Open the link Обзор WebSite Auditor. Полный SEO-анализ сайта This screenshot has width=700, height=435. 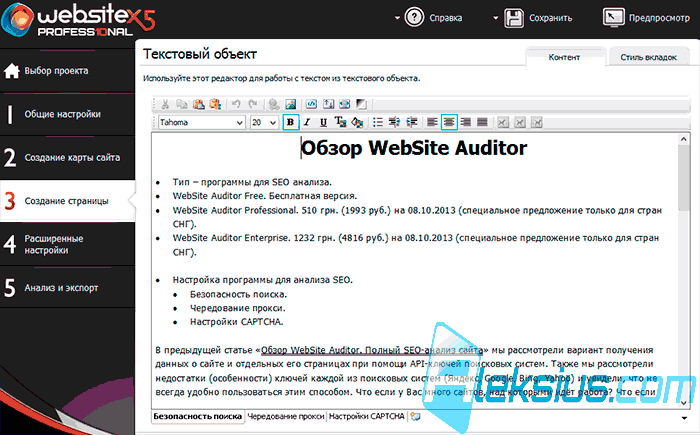372,350
